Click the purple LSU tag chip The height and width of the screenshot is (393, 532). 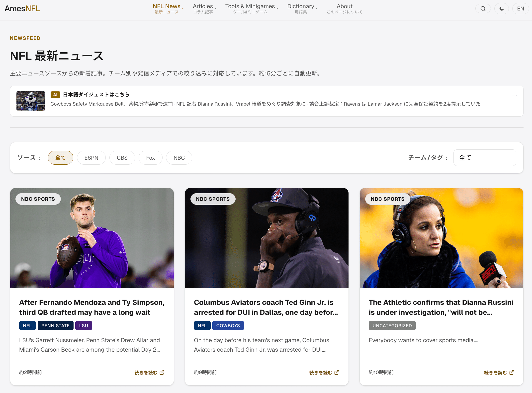pyautogui.click(x=84, y=326)
